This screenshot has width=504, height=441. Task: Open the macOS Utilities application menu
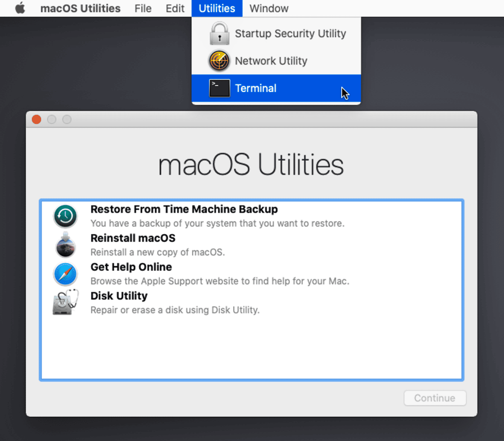coord(80,8)
